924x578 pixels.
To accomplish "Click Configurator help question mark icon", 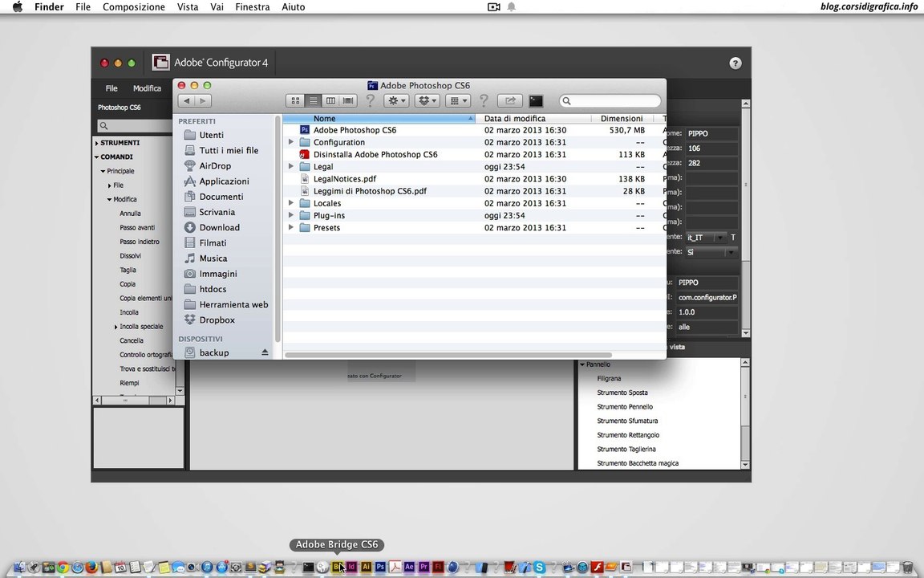I will pos(735,63).
